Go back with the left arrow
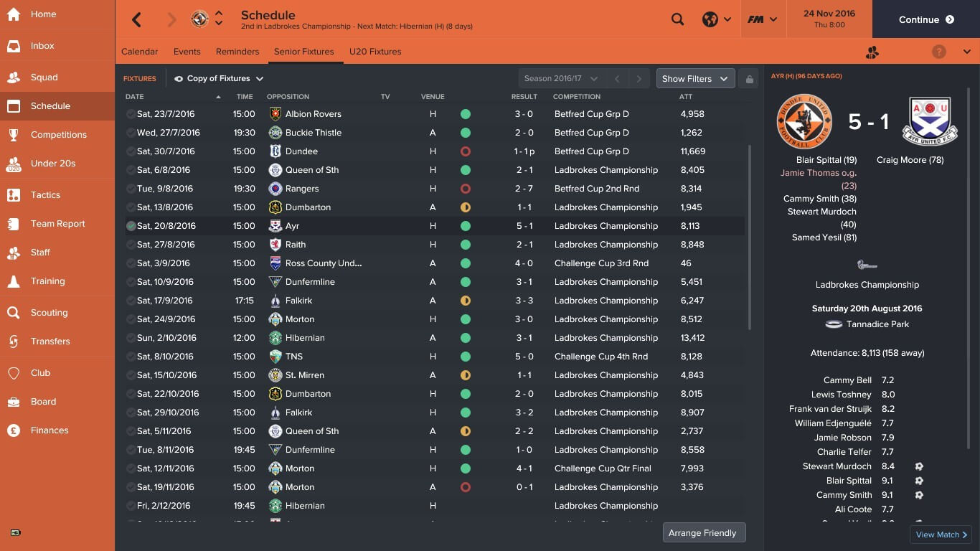This screenshot has width=980, height=551. pyautogui.click(x=136, y=19)
